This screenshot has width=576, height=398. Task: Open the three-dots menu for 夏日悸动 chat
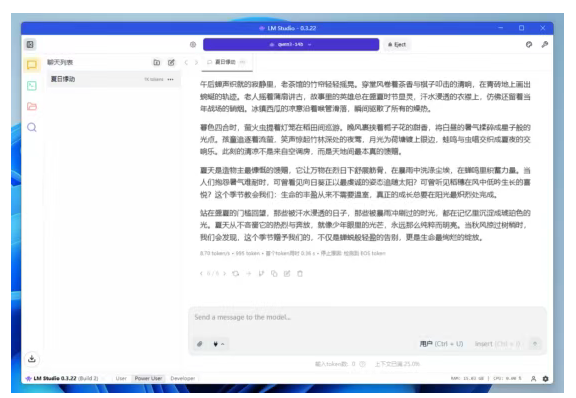170,79
